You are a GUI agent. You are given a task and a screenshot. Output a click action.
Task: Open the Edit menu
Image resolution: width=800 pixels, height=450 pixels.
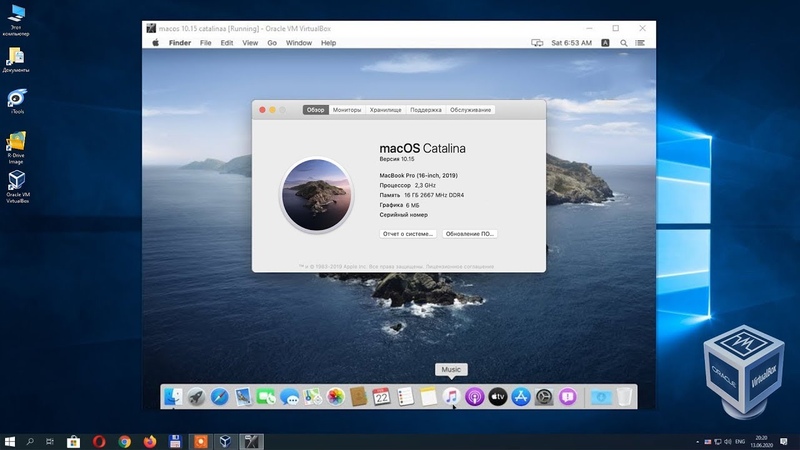click(227, 43)
